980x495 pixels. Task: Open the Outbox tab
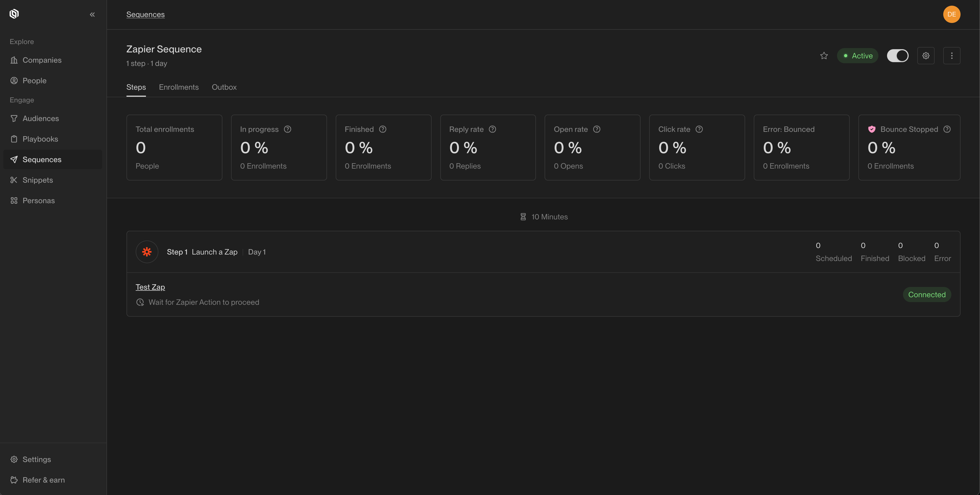click(224, 87)
